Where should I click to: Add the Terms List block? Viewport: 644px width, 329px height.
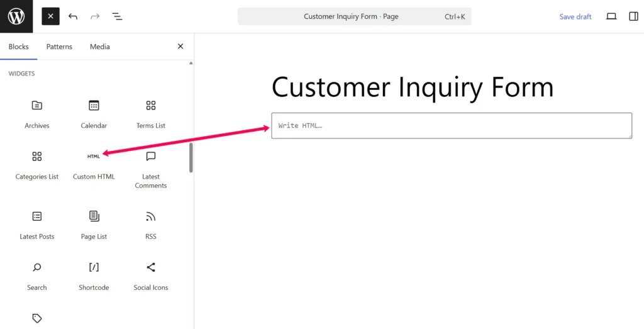pyautogui.click(x=151, y=113)
